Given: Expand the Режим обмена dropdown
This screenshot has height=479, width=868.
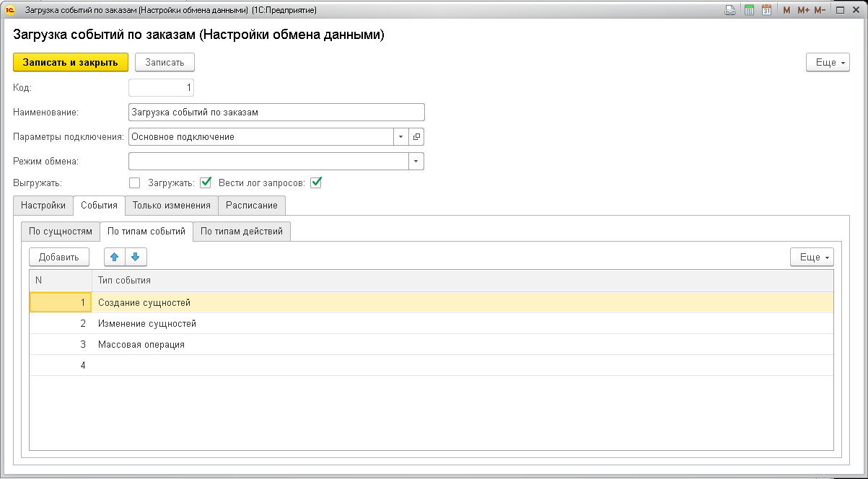Looking at the screenshot, I should coord(416,161).
